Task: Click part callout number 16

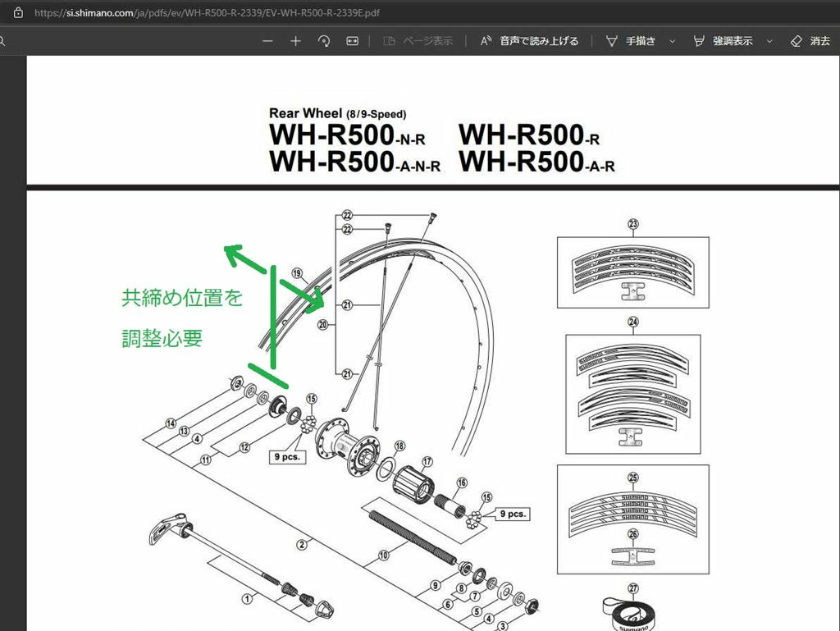Action: click(x=462, y=482)
